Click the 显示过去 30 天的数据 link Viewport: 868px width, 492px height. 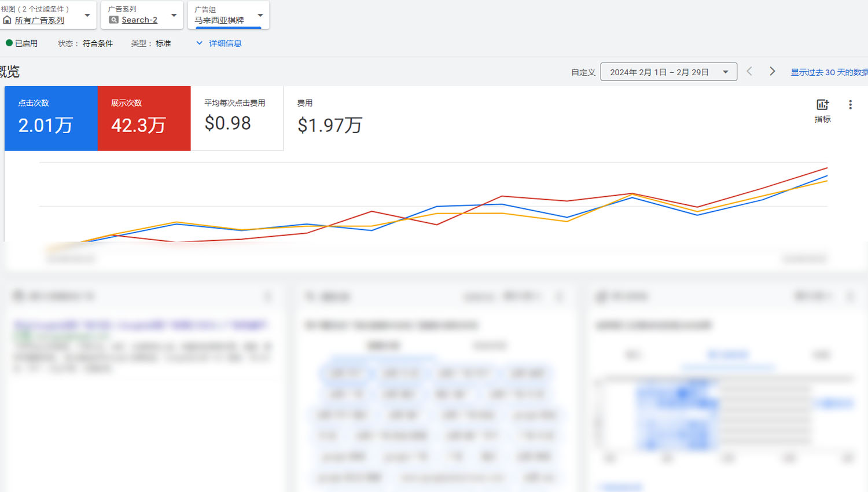[x=829, y=72]
